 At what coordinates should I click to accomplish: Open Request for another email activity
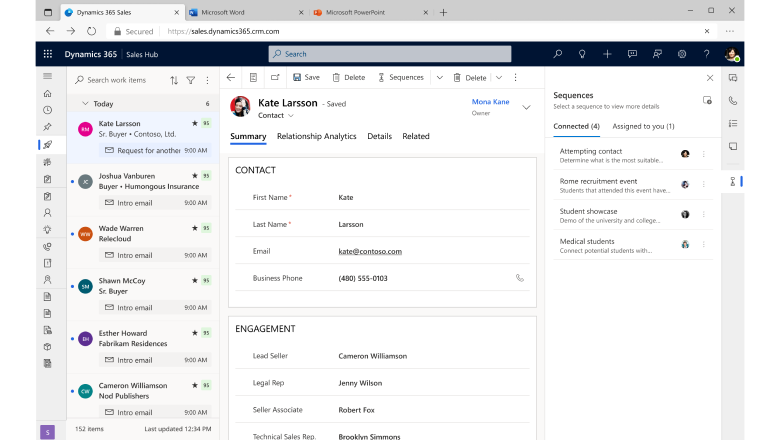(155, 150)
